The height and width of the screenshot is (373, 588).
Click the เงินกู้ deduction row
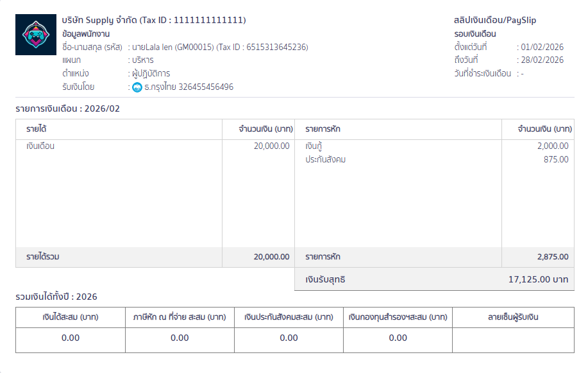(315, 146)
